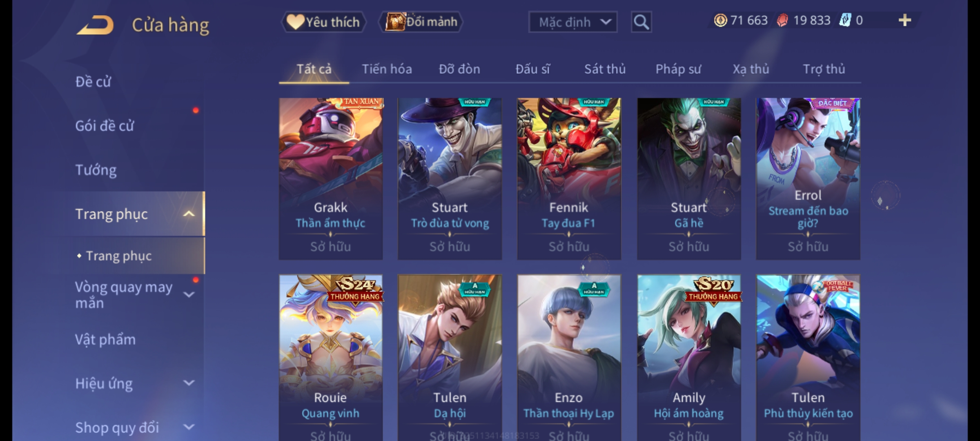Screen dimensions: 980x441
Task: Click the gold coin balance icon
Action: click(x=720, y=20)
